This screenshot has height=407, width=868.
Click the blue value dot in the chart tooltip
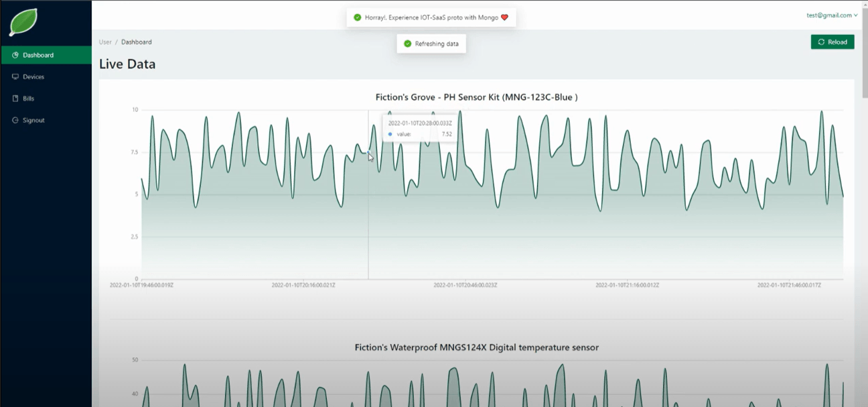click(x=390, y=134)
